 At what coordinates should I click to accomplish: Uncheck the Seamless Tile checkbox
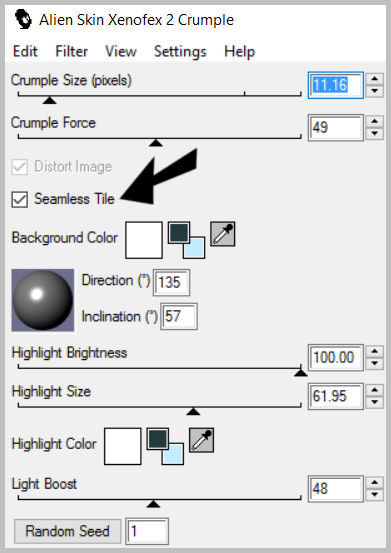pos(19,199)
